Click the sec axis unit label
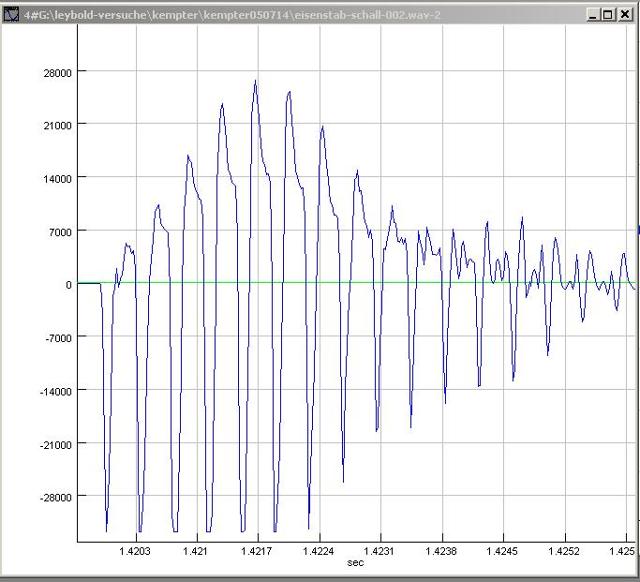The image size is (640, 582). click(x=355, y=562)
